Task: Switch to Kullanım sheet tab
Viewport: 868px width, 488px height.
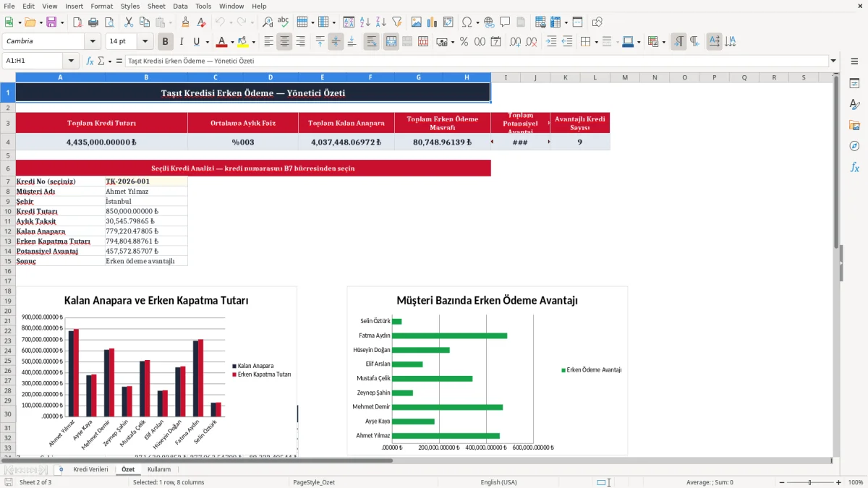Action: coord(159,469)
